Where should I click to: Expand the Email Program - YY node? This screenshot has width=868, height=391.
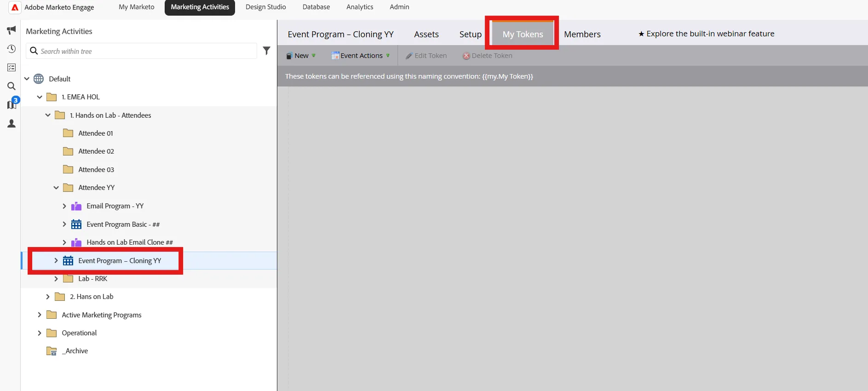click(x=64, y=206)
